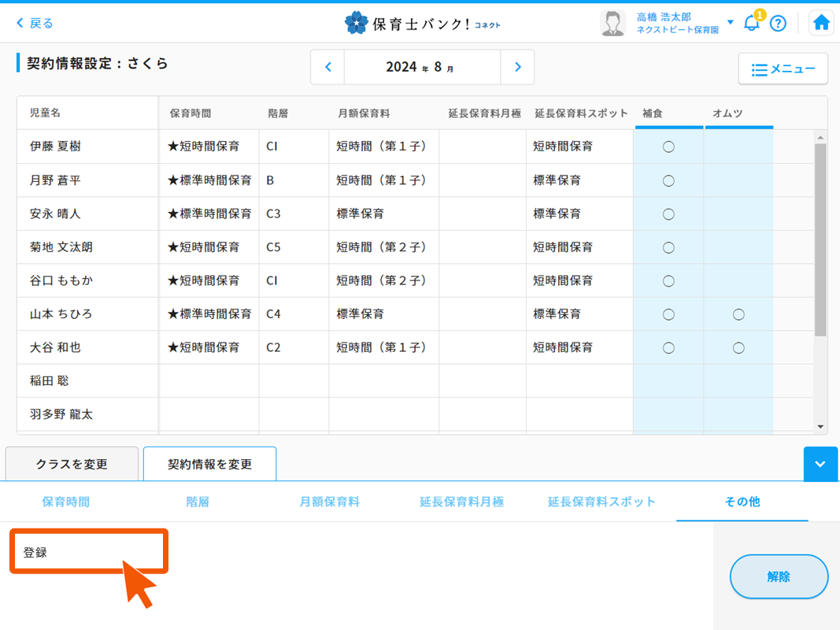Open the 2024年8月 date selector

422,67
